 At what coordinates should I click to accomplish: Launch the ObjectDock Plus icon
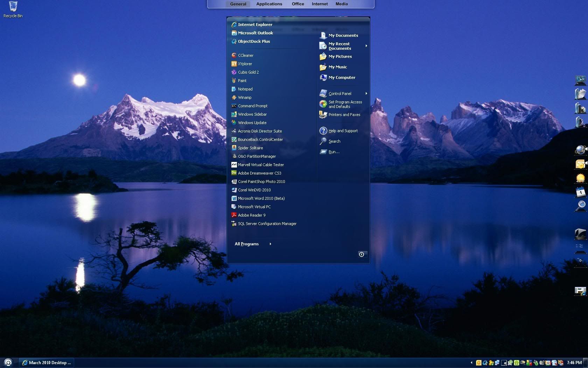[234, 41]
